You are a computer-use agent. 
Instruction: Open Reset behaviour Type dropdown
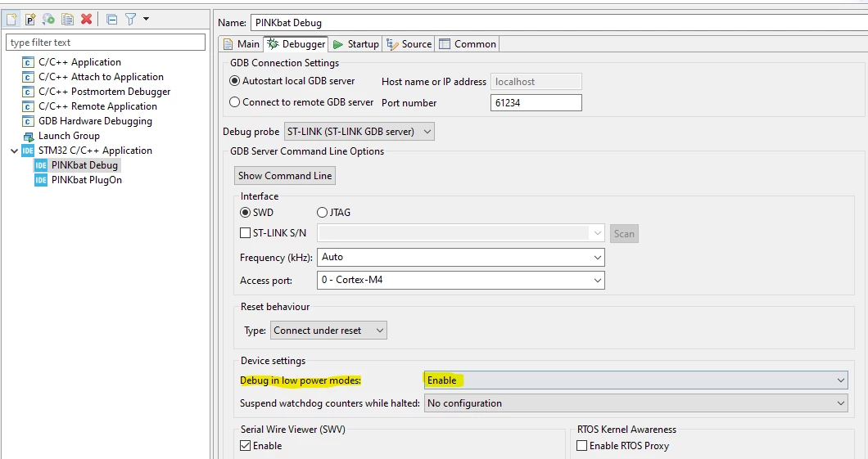(329, 331)
